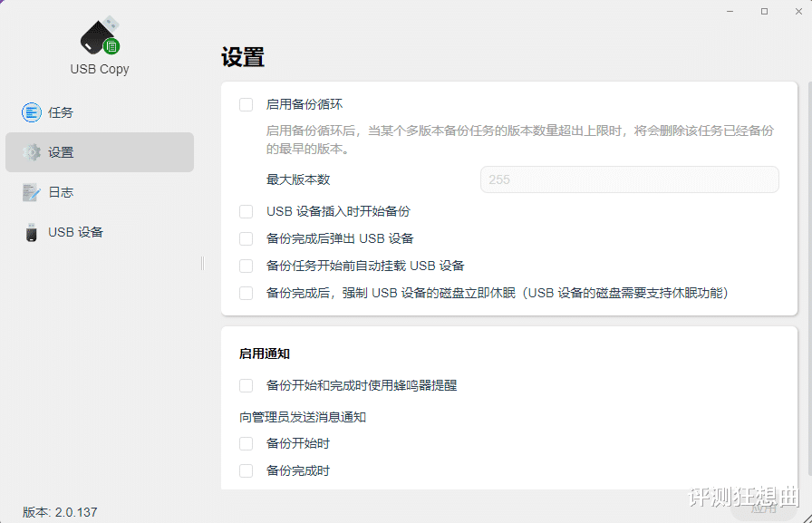This screenshot has width=812, height=523.
Task: Enable forced disk hibernation after backup
Action: click(246, 293)
